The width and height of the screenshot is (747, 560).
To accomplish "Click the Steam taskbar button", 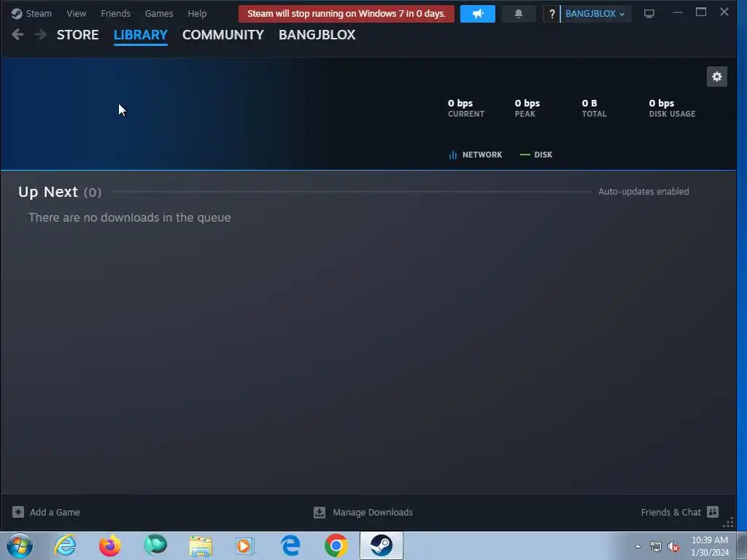I will (381, 545).
